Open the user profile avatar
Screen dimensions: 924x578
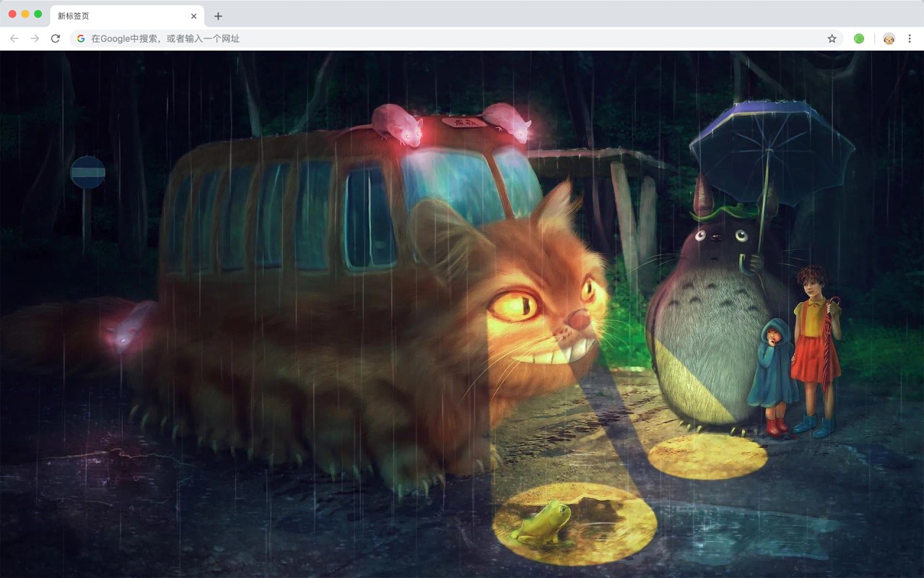coord(889,38)
